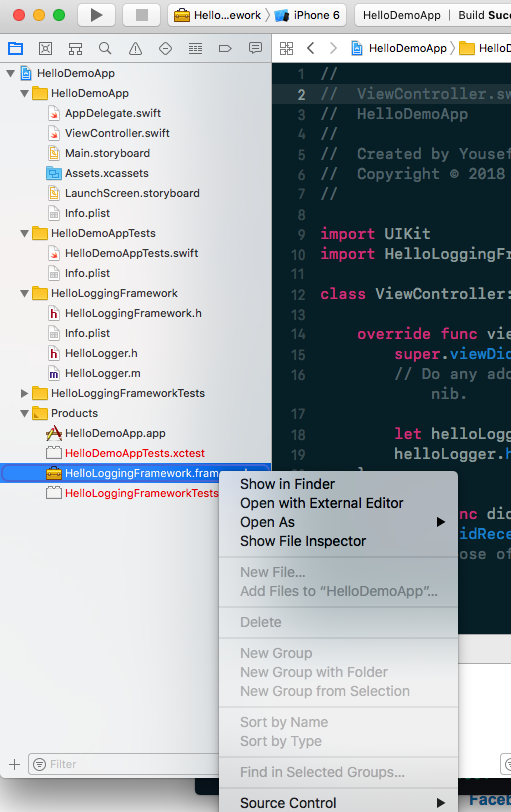
Task: Open the Test navigator diamond icon
Action: pos(165,49)
